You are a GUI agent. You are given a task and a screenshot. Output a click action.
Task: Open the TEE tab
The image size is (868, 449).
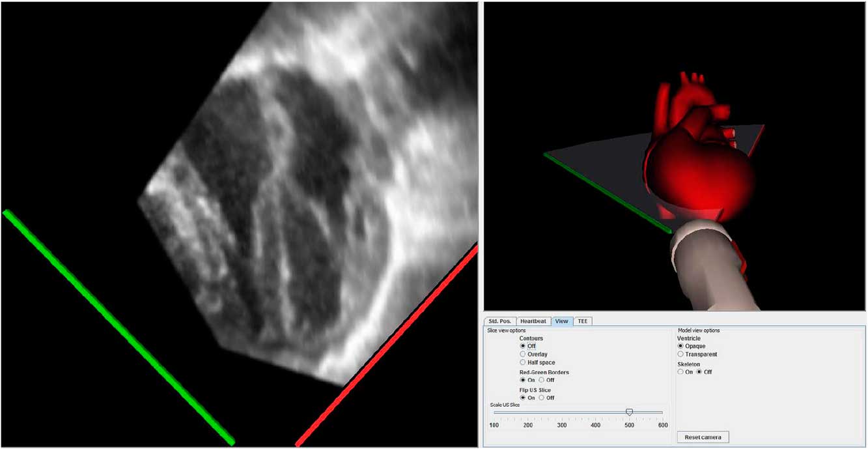582,321
